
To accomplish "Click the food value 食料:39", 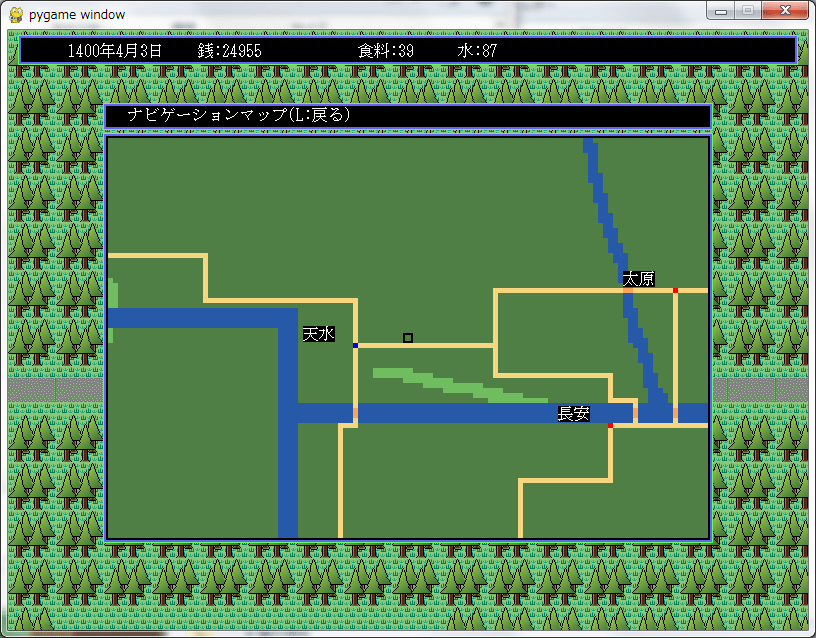I will pos(386,50).
